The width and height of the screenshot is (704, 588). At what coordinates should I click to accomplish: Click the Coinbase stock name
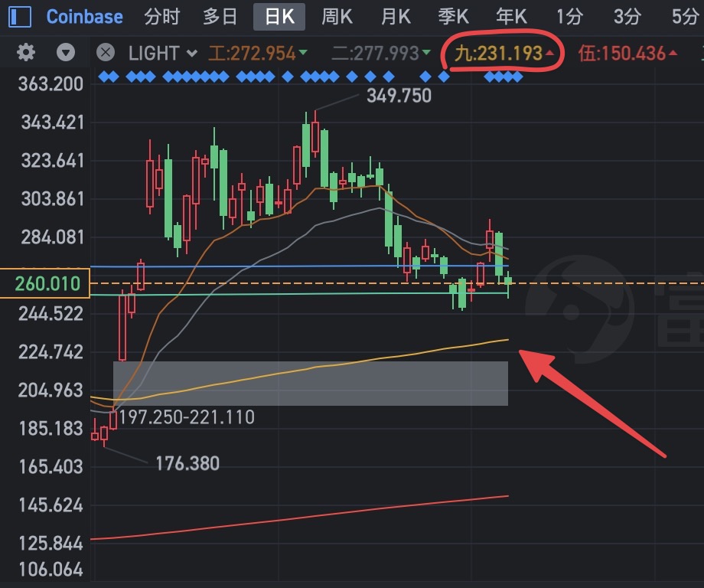pyautogui.click(x=84, y=17)
